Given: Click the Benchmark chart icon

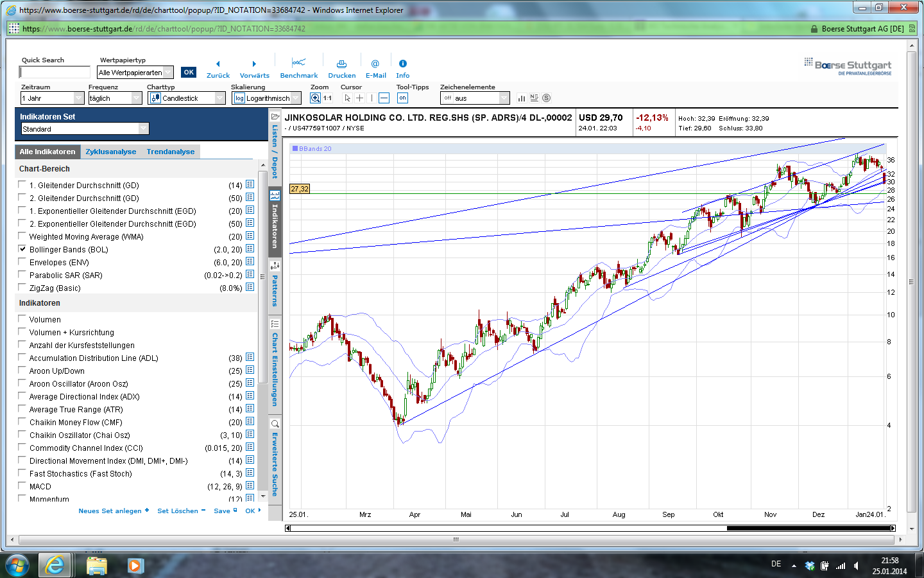Looking at the screenshot, I should pyautogui.click(x=298, y=63).
